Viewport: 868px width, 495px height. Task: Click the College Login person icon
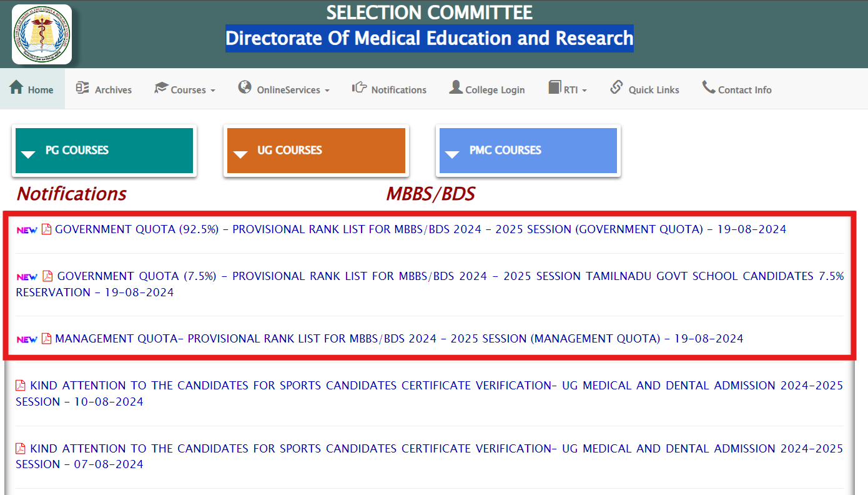click(455, 87)
